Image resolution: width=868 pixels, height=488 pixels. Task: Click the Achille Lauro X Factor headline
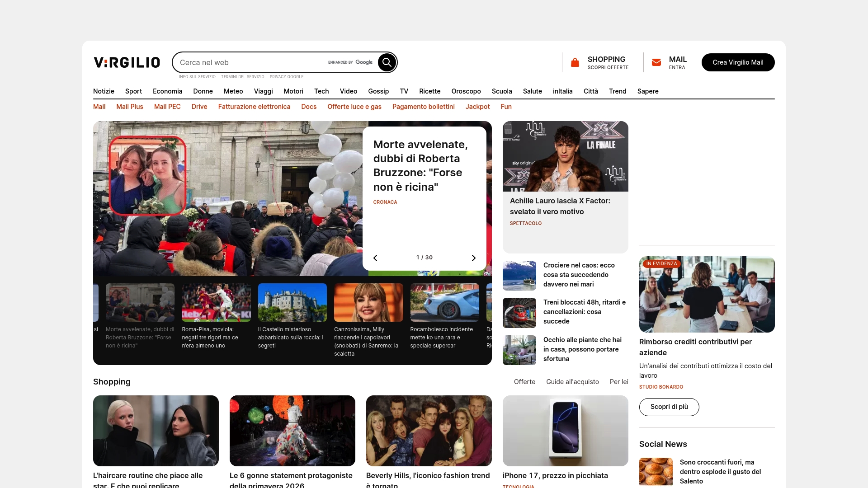coord(560,206)
